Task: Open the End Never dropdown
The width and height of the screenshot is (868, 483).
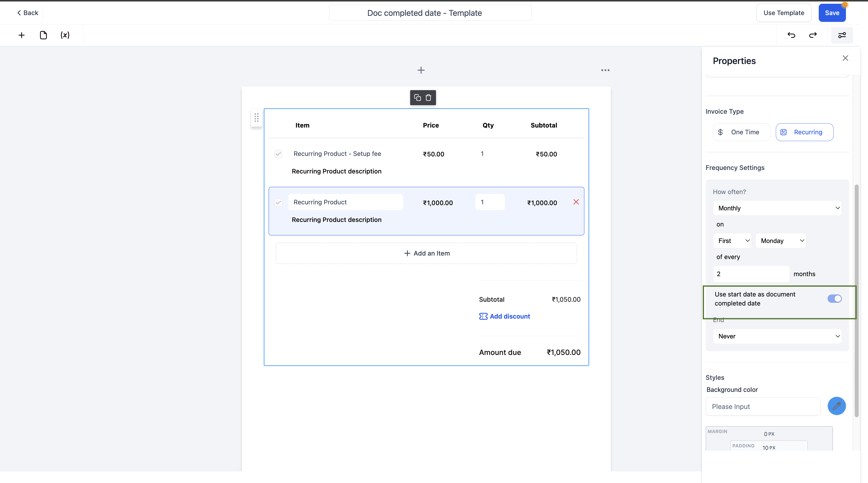Action: point(777,336)
